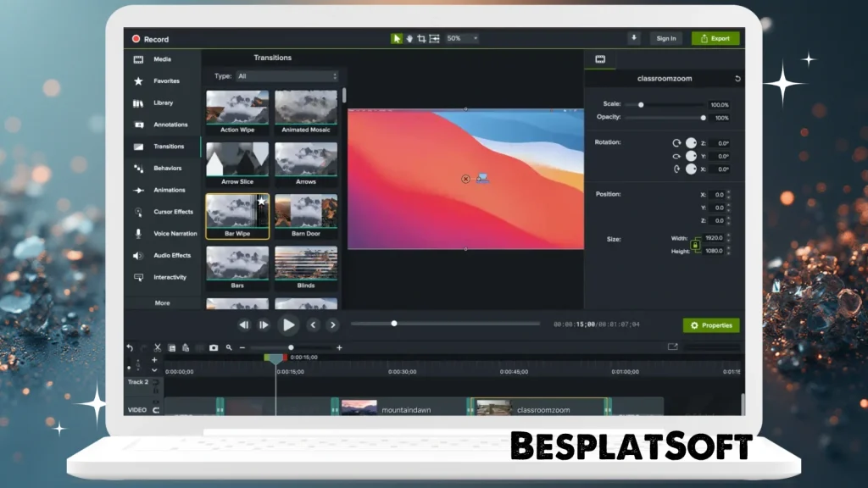Open the canvas zoom 50% dropdown
The width and height of the screenshot is (868, 488).
click(x=464, y=38)
